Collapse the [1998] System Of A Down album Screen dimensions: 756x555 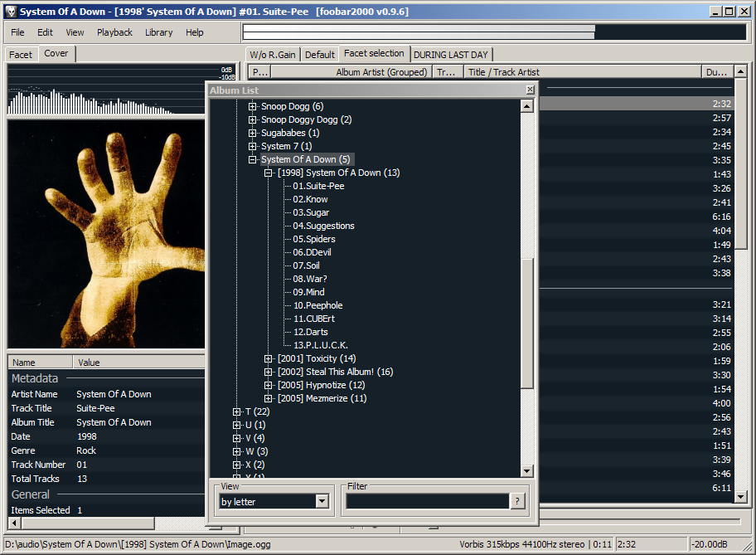pos(268,173)
